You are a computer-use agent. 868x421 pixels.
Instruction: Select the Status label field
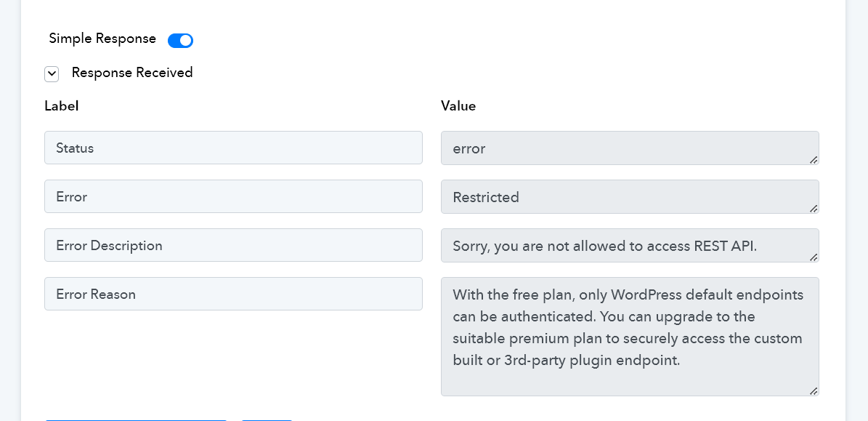click(233, 148)
